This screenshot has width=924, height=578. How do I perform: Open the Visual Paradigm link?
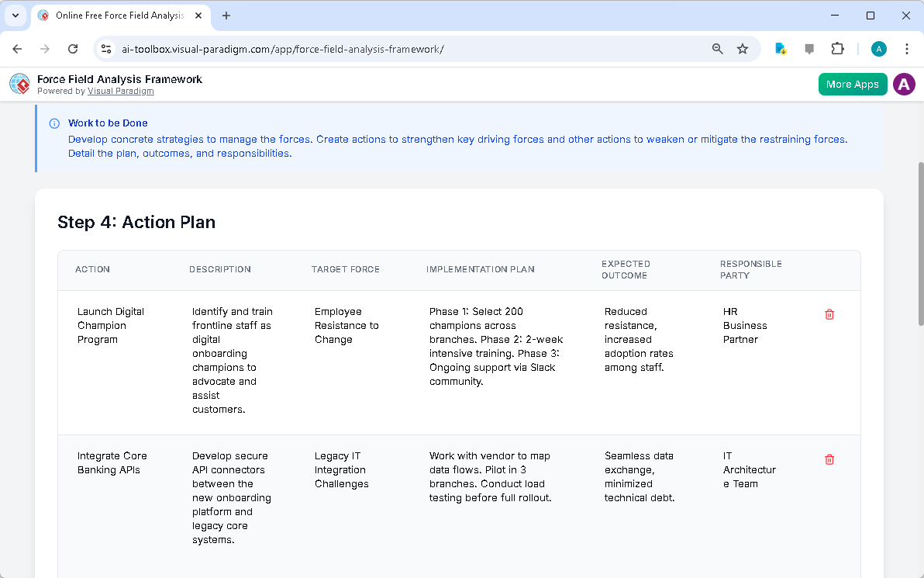[x=120, y=91]
